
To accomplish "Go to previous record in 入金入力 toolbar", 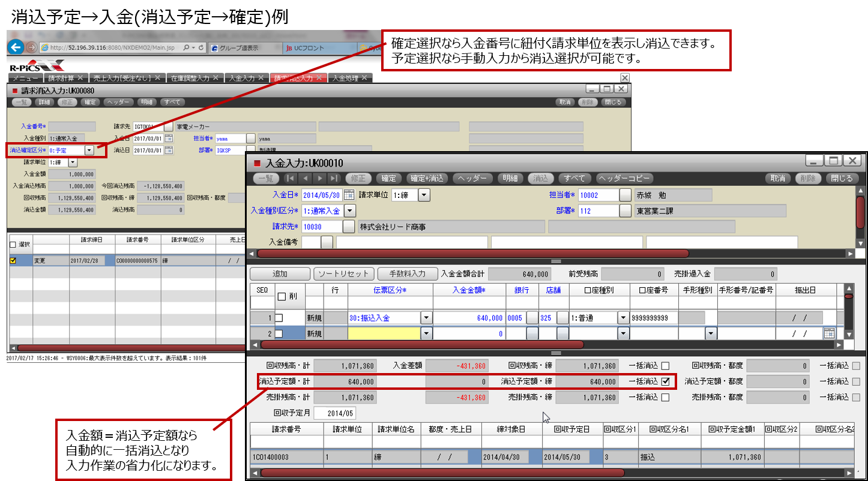I will pyautogui.click(x=306, y=178).
